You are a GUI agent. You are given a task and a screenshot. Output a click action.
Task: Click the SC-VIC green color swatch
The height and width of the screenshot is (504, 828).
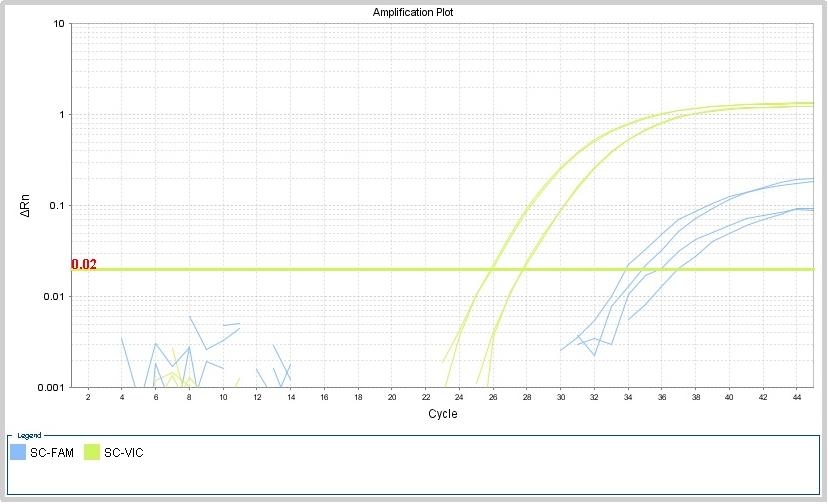pos(93,453)
